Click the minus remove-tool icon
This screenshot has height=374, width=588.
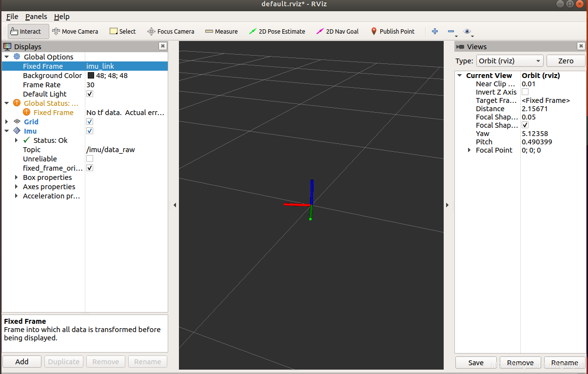(451, 31)
